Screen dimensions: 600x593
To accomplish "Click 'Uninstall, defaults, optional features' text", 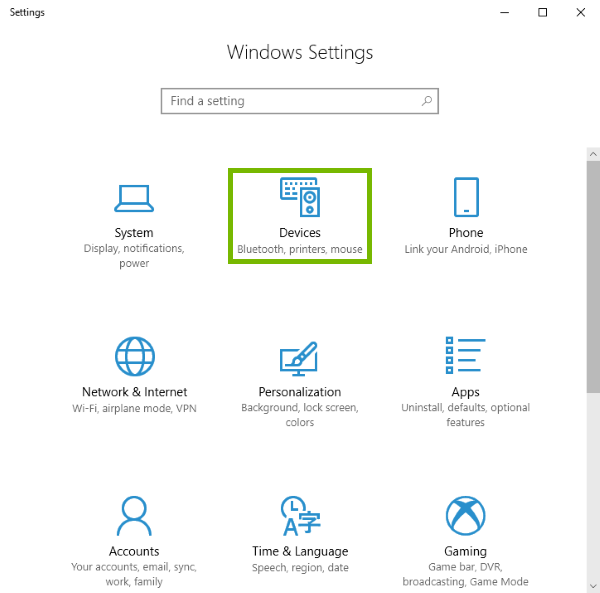I will pos(465,415).
